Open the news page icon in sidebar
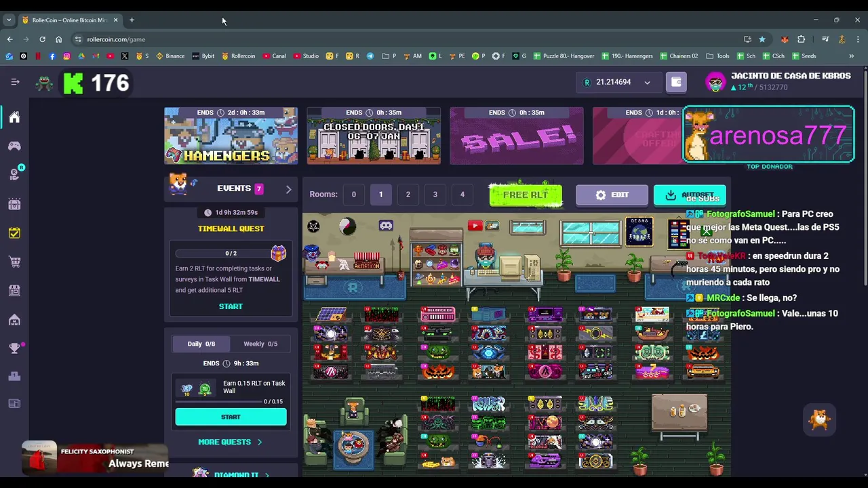 pos(14,404)
